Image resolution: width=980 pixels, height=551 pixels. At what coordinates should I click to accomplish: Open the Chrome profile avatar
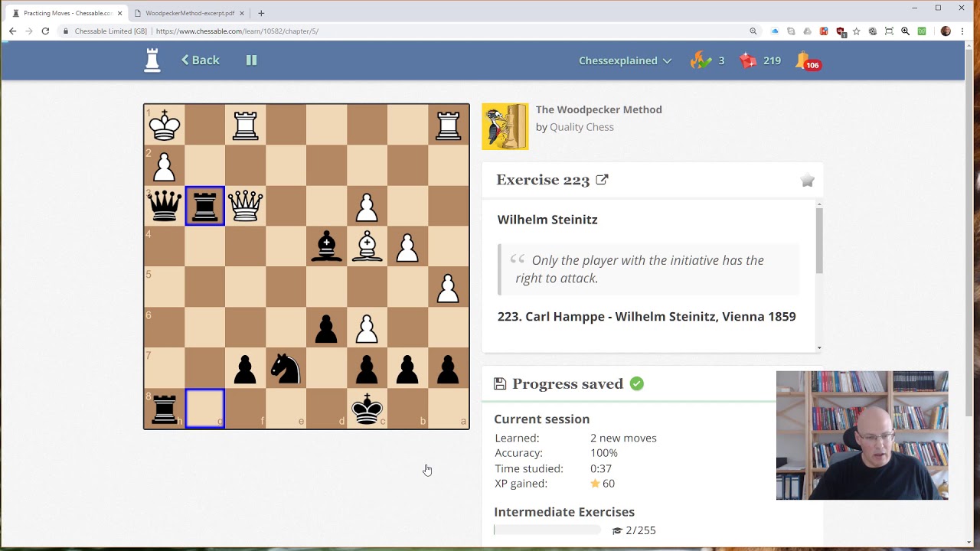click(946, 31)
